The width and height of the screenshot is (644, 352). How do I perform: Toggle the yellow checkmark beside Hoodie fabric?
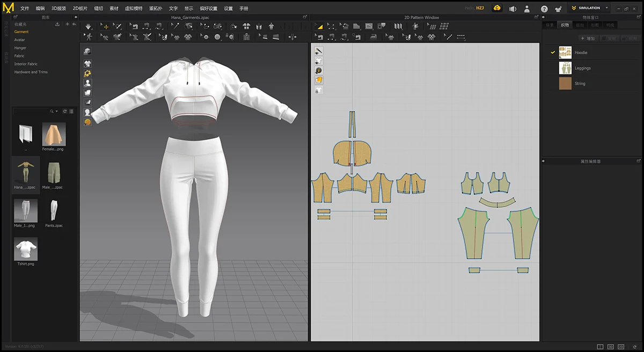(552, 53)
